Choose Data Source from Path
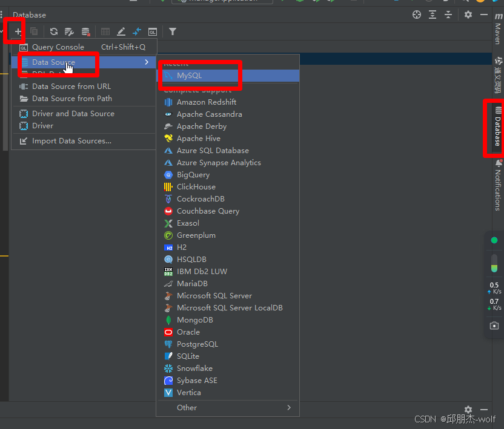504x429 pixels. pyautogui.click(x=84, y=99)
